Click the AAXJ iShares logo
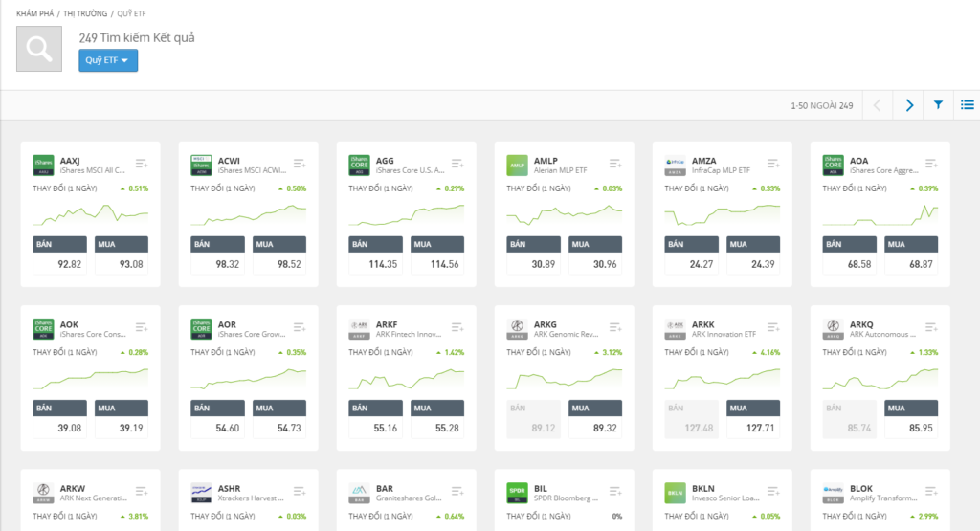Viewport: 980px width, 531px height. [x=43, y=166]
